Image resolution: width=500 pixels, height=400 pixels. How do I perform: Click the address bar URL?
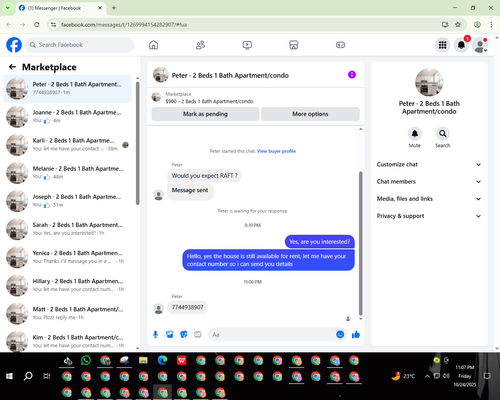click(124, 25)
